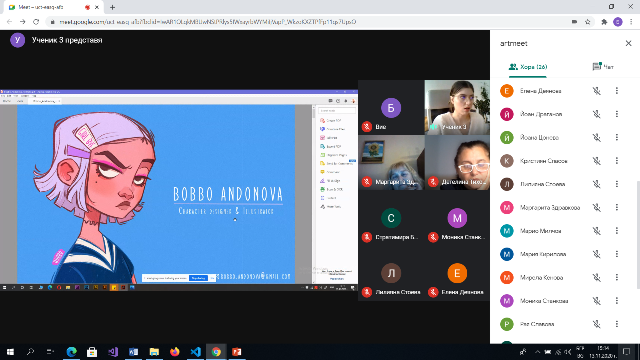
Task: Click the participants list scrollbar
Action: (x=637, y=233)
